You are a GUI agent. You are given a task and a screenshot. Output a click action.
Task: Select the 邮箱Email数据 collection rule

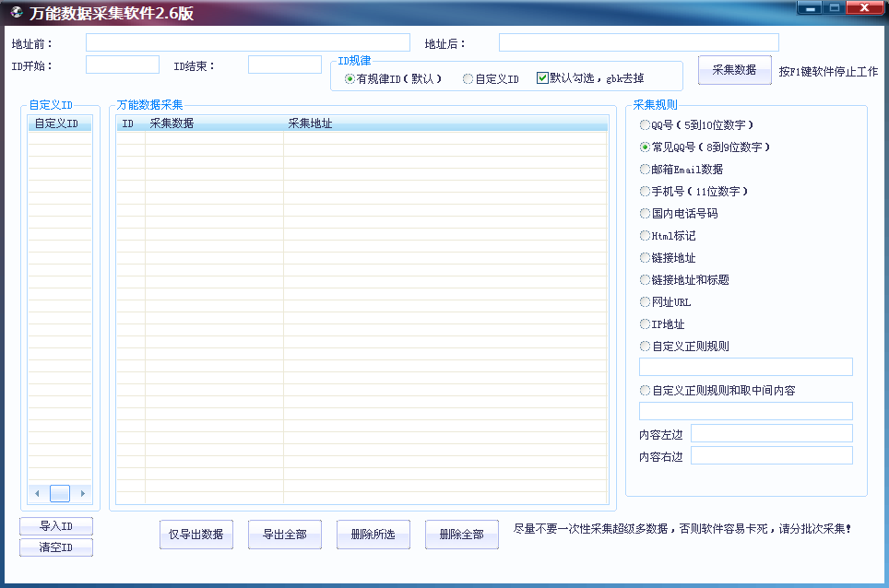click(645, 169)
